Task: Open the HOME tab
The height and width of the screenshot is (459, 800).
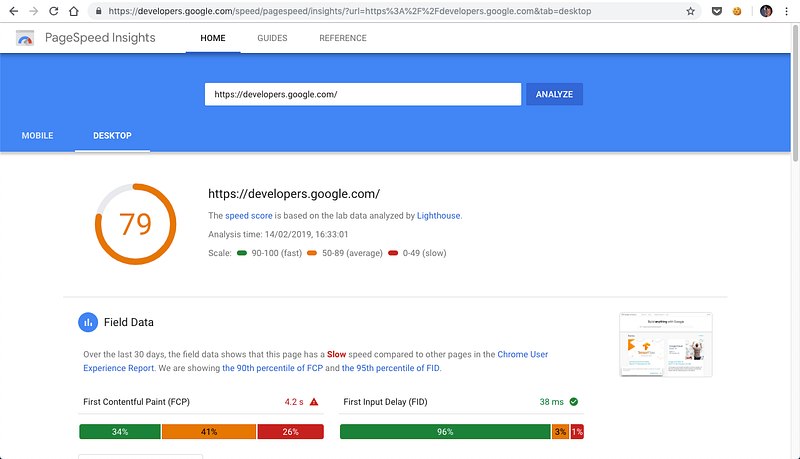Action: pos(213,38)
